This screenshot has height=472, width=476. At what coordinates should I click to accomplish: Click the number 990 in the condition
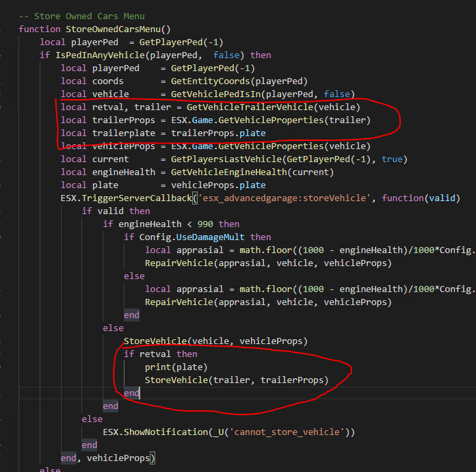[205, 224]
